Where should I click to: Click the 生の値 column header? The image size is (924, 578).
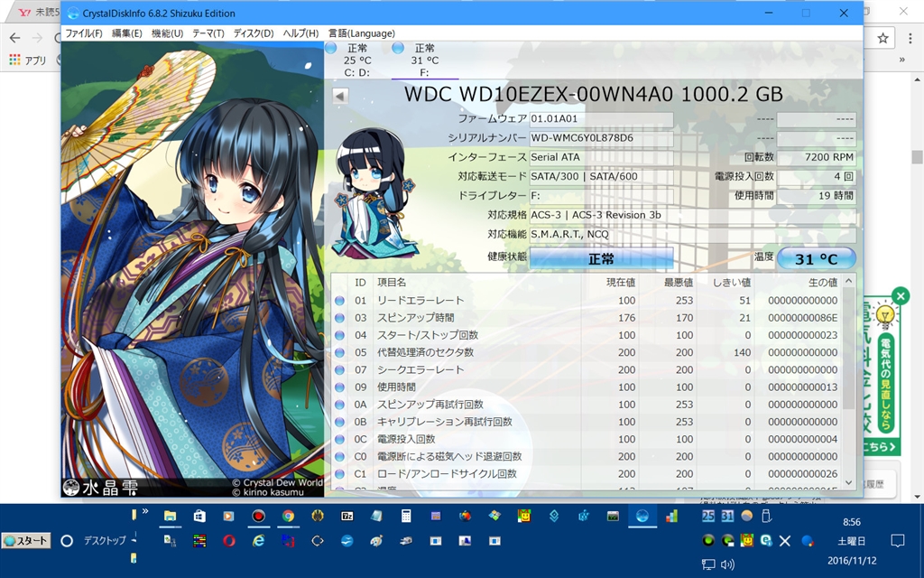823,283
